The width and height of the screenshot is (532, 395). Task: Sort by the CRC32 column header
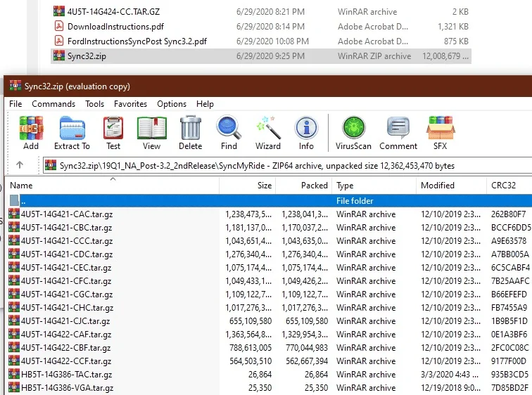tap(509, 186)
